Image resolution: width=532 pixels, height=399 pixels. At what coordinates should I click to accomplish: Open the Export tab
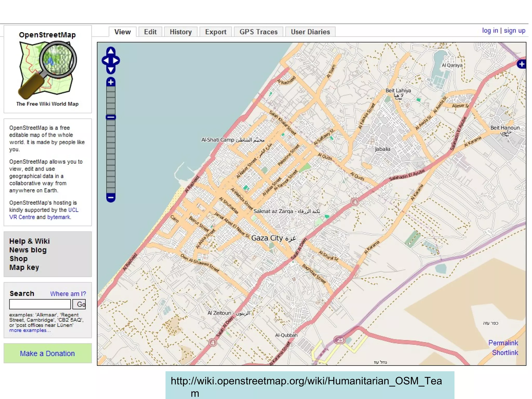click(216, 32)
